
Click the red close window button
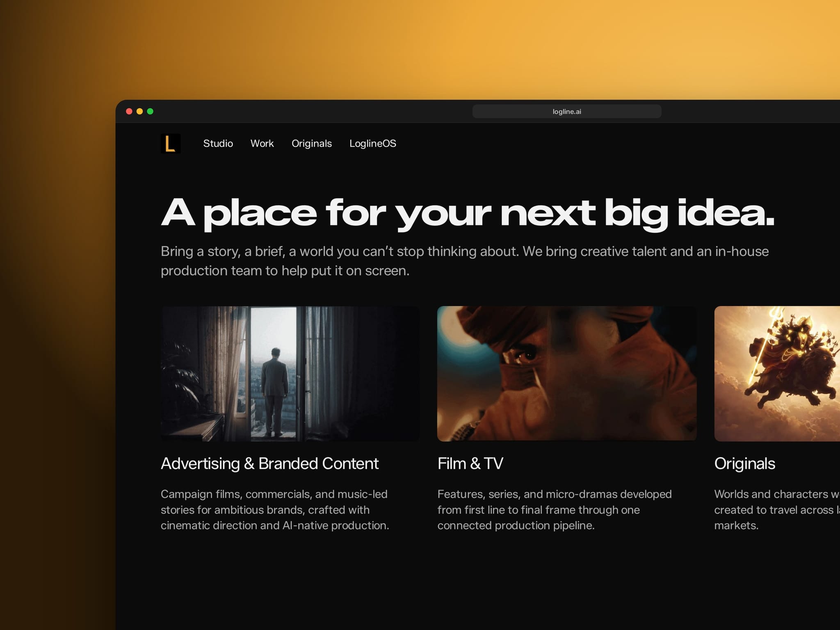129,111
